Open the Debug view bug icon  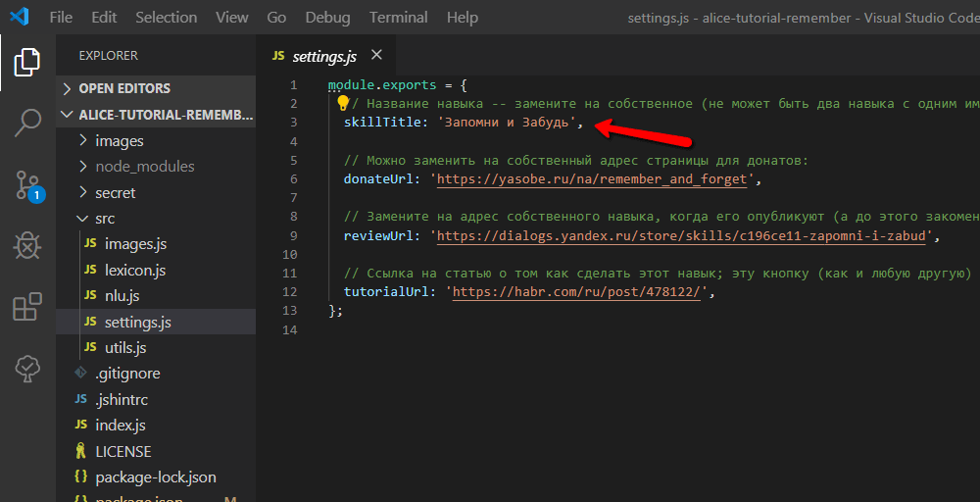(x=27, y=246)
